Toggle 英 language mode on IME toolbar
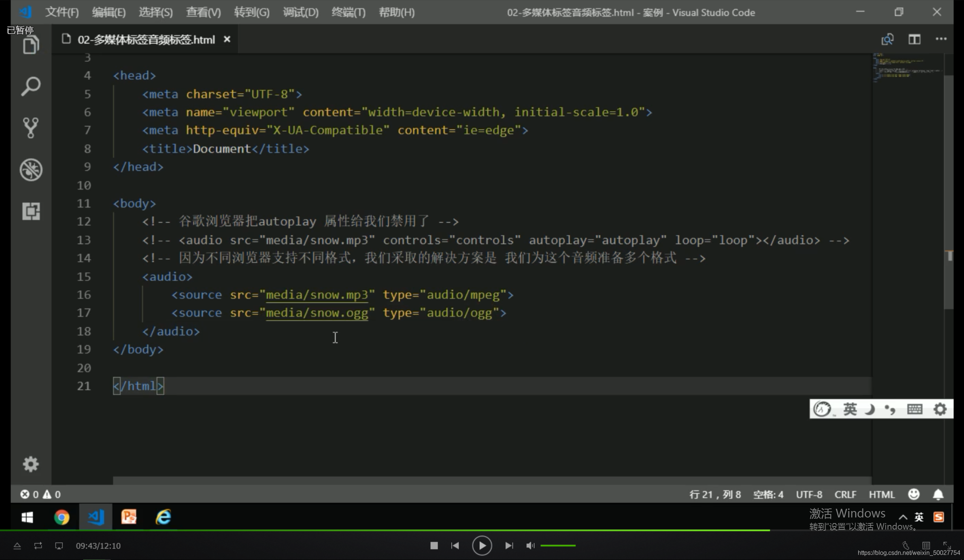Viewport: 964px width, 560px height. 850,409
